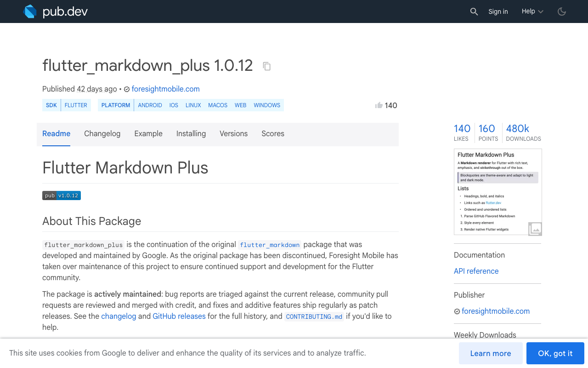Follow the flutter_markdown inline code link

270,245
